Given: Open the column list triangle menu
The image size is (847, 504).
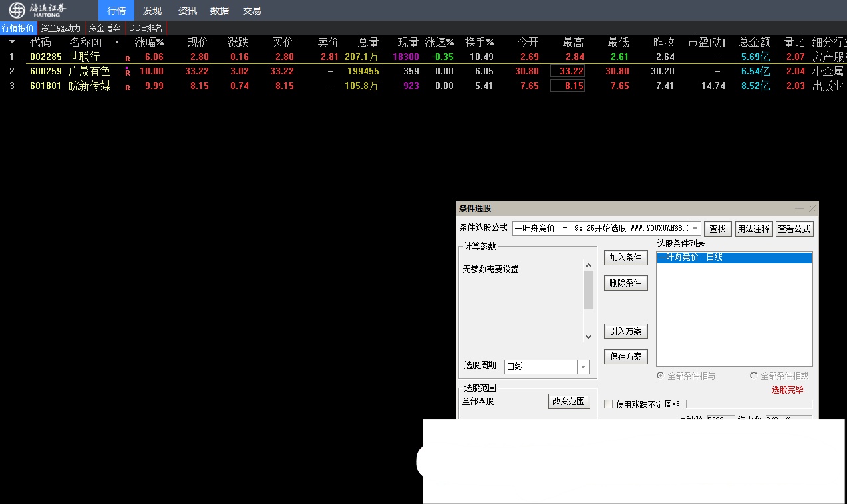Looking at the screenshot, I should (12, 43).
